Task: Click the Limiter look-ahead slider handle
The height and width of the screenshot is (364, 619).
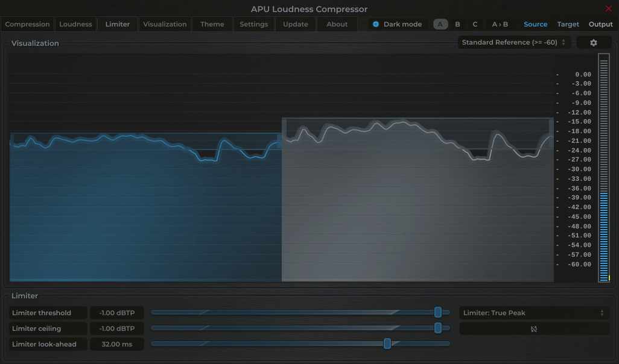Action: [x=388, y=344]
